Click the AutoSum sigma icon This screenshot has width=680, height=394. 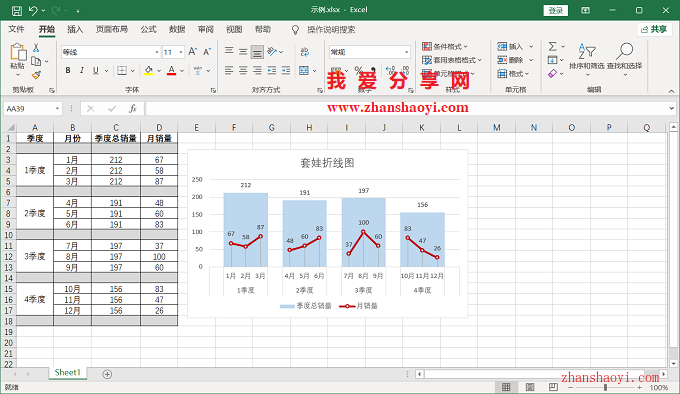click(x=552, y=46)
